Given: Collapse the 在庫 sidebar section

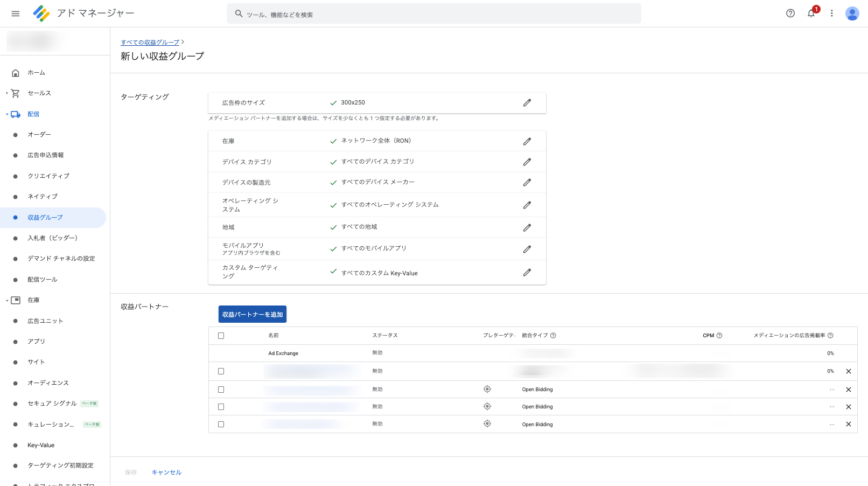Looking at the screenshot, I should pos(7,300).
